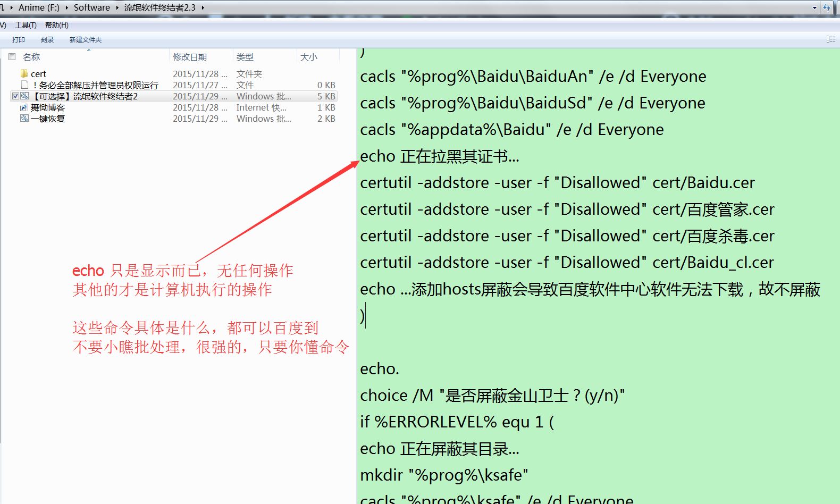
Task: Click the batch file icon of 一键恢复
Action: pos(24,118)
